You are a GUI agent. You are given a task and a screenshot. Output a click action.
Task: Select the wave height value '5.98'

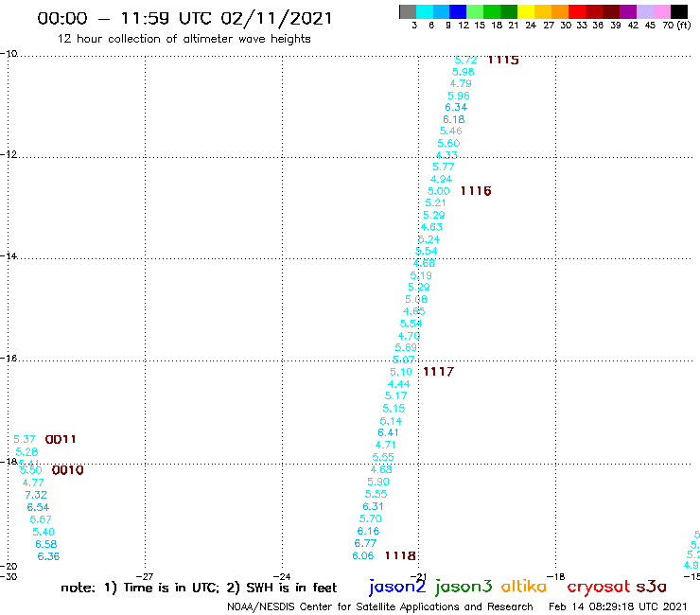click(463, 72)
